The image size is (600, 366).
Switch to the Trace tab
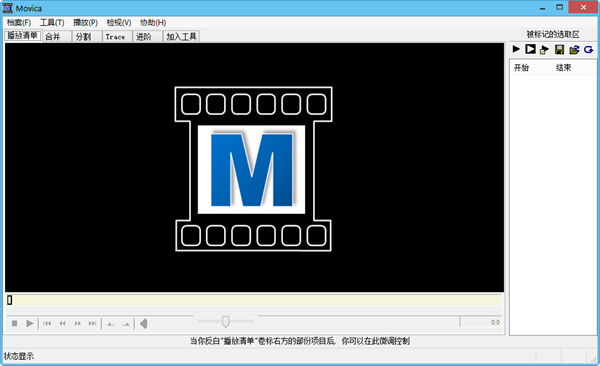(117, 37)
